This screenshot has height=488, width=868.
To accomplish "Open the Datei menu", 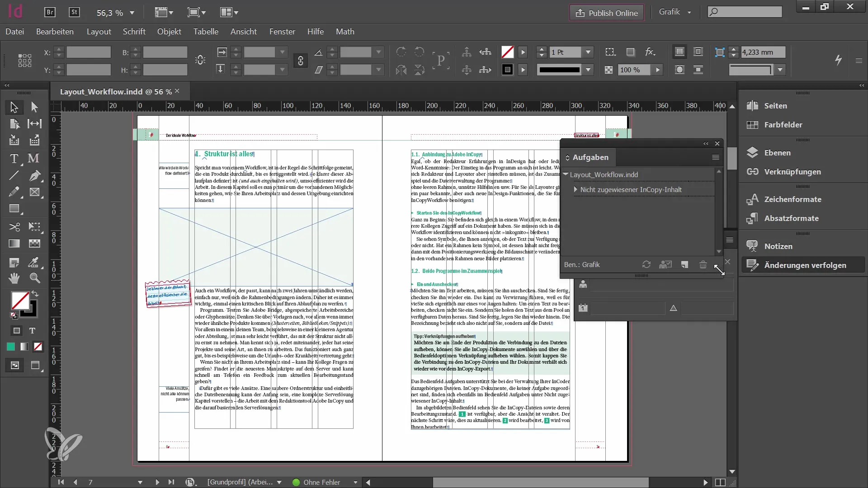I will click(x=15, y=32).
